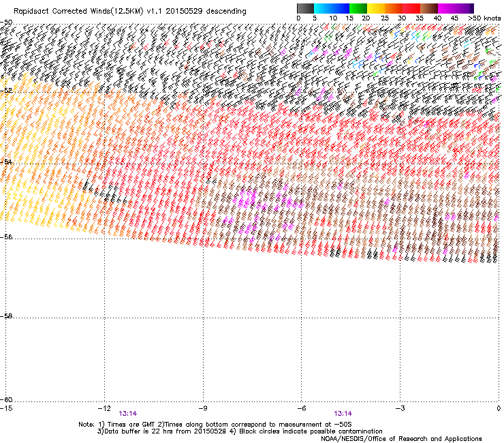Click the "-60" latitude axis label

6,400
